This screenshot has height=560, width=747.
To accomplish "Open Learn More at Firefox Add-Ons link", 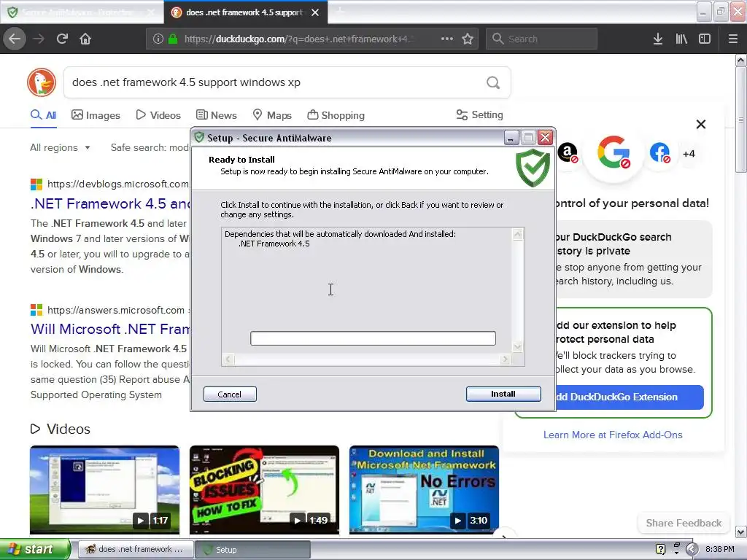I will coord(613,435).
